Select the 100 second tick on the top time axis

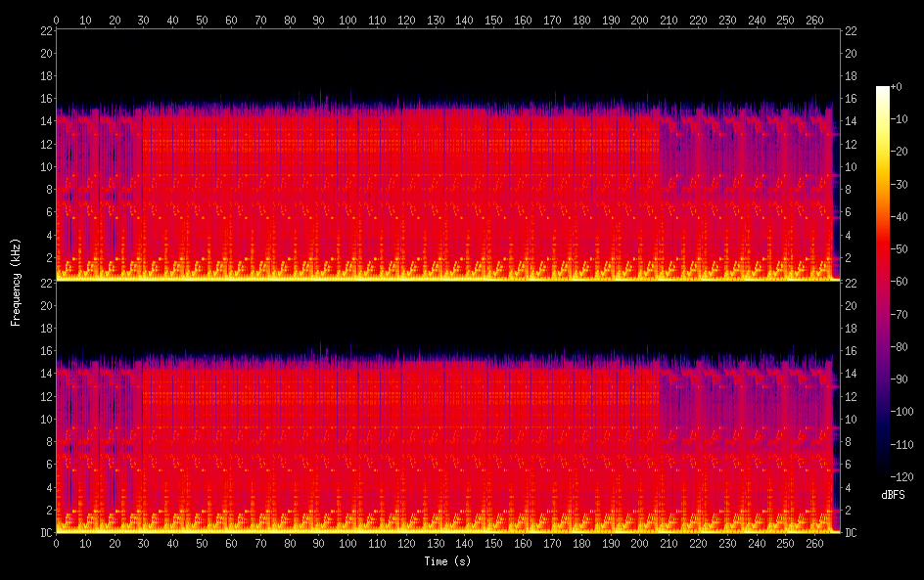(x=347, y=19)
